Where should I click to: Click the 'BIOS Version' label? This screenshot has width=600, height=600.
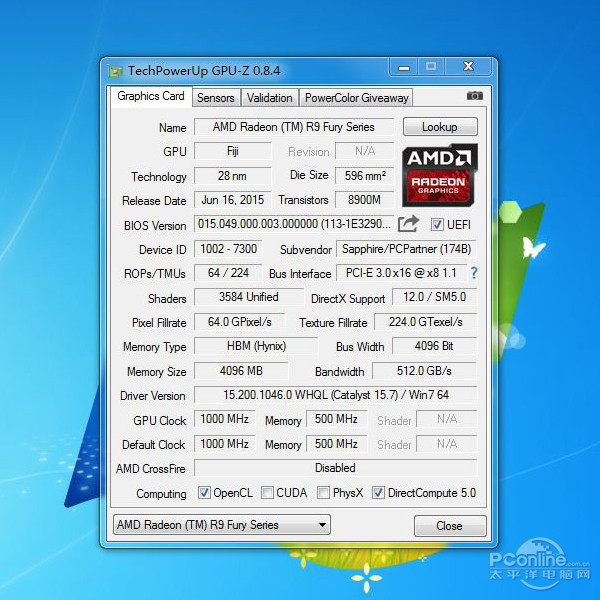pyautogui.click(x=155, y=226)
